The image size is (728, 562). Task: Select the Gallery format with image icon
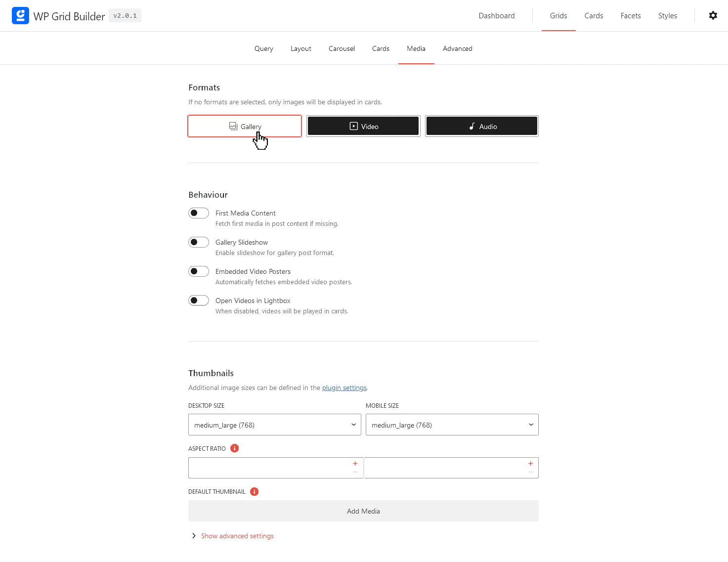pos(244,126)
